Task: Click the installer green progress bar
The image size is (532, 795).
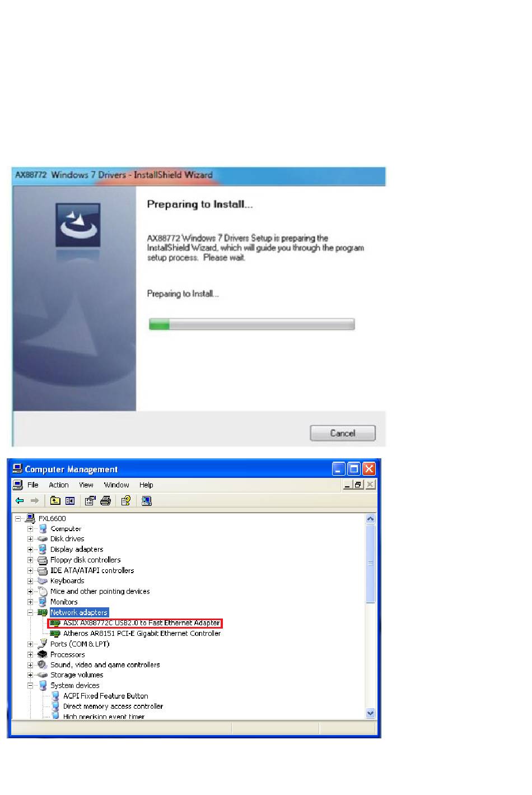Action: coord(251,324)
